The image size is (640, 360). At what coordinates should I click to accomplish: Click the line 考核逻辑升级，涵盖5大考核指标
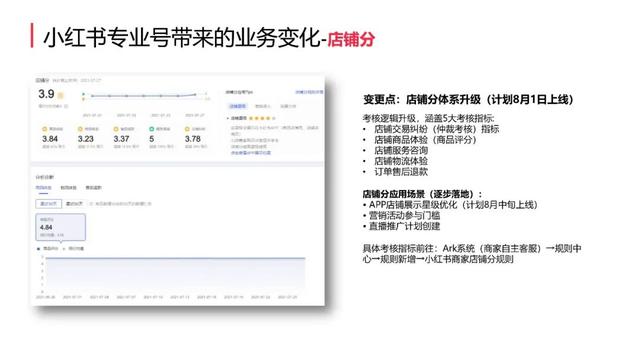tap(429, 118)
